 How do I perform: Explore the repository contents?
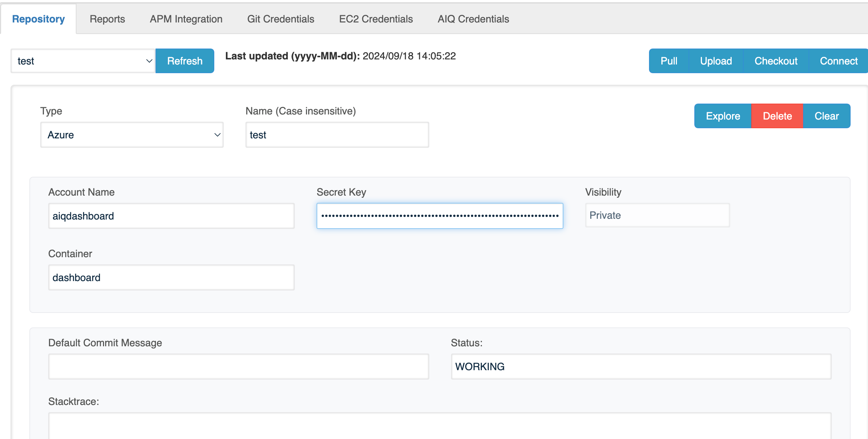pyautogui.click(x=723, y=116)
